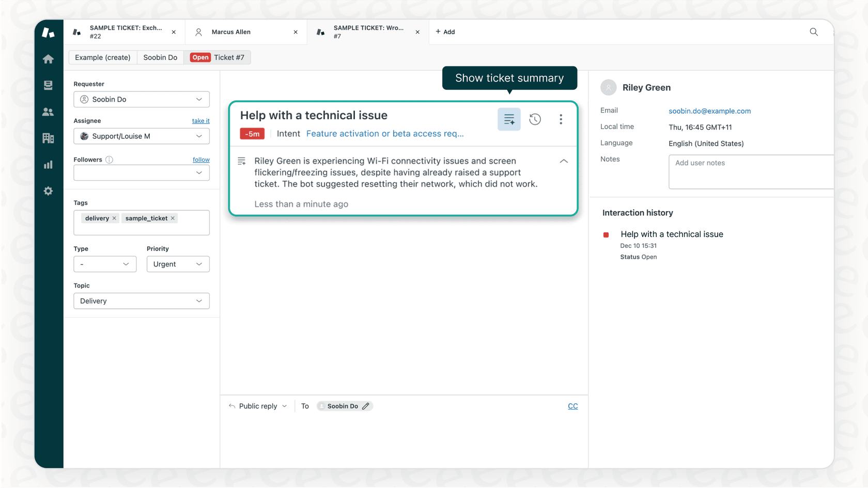868x488 pixels.
Task: Open the three-dot menu on the summary card
Action: click(x=561, y=119)
